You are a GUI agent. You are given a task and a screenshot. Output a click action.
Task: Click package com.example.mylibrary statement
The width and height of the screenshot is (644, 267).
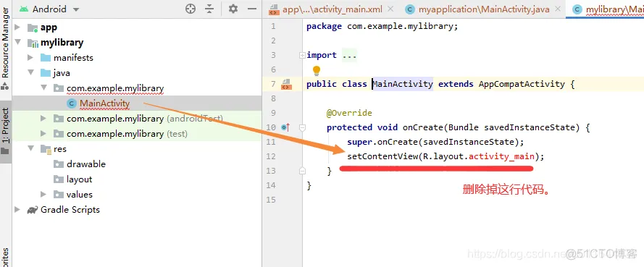coord(382,26)
